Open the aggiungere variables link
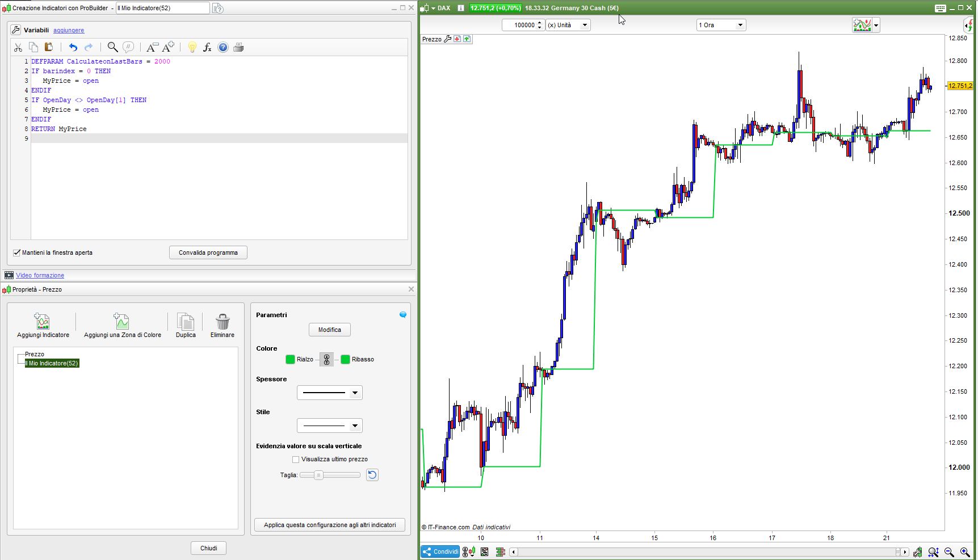The width and height of the screenshot is (978, 560). point(69,31)
